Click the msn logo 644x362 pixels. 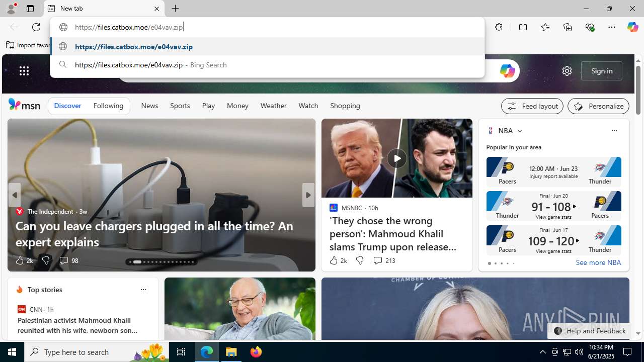click(x=24, y=105)
